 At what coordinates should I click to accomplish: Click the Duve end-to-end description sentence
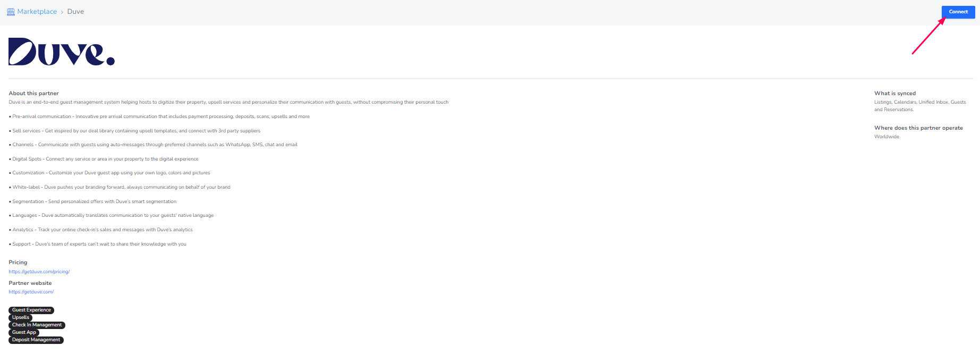[x=228, y=102]
